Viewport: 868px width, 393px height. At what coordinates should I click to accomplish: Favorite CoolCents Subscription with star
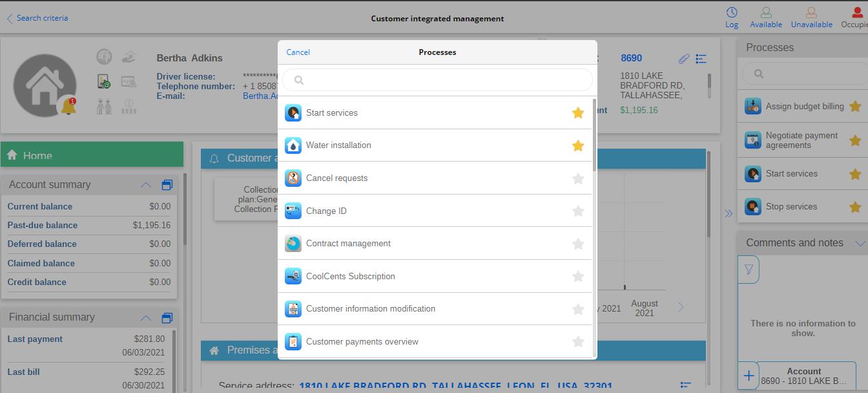[x=578, y=277]
